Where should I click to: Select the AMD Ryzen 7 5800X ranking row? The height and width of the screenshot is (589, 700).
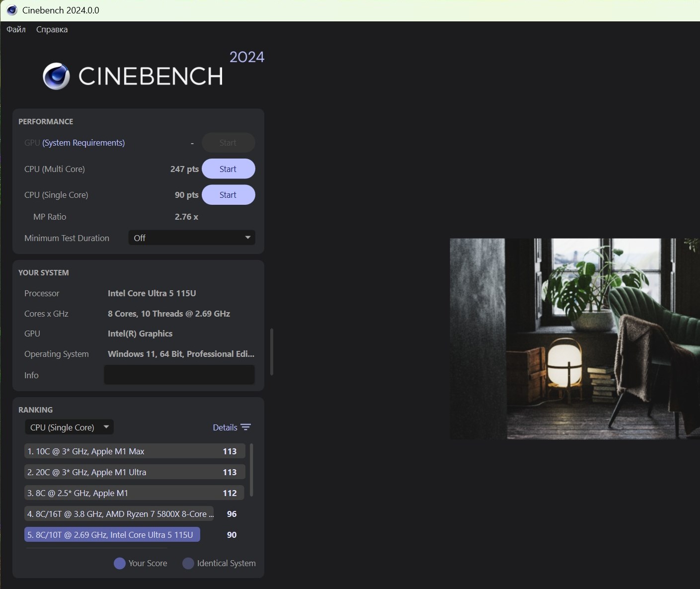tap(119, 514)
